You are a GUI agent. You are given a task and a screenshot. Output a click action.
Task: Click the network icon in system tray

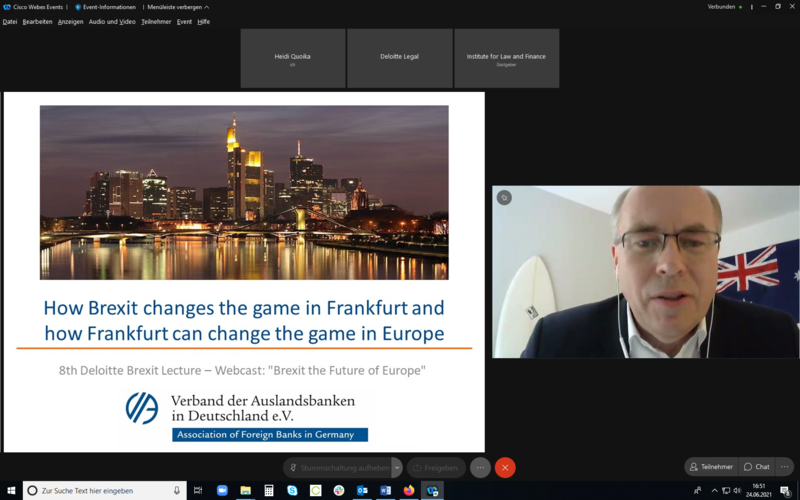click(726, 491)
